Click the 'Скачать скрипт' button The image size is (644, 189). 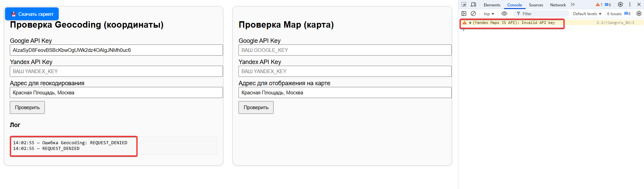32,14
